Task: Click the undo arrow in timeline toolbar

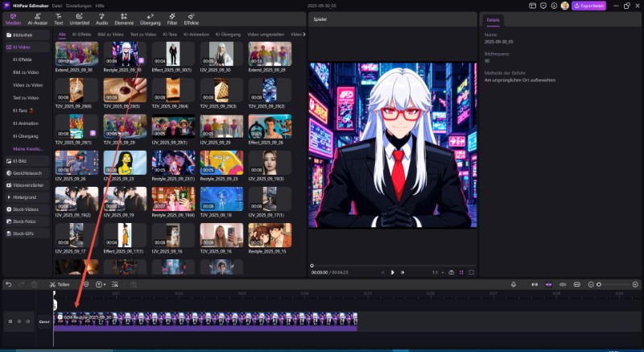Action: click(x=8, y=284)
